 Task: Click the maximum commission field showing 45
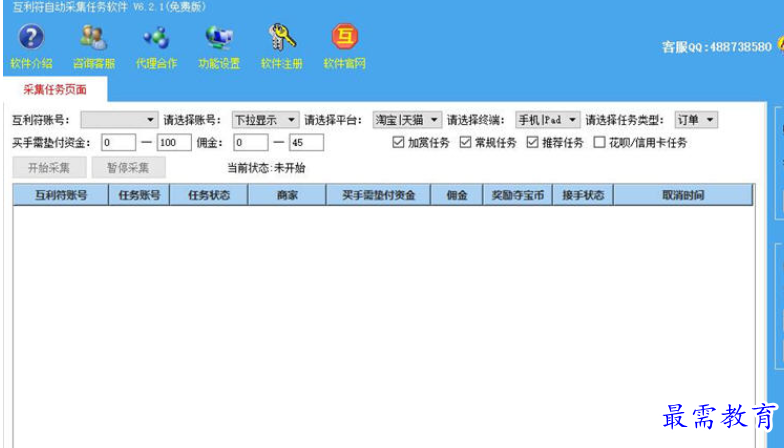coord(306,142)
